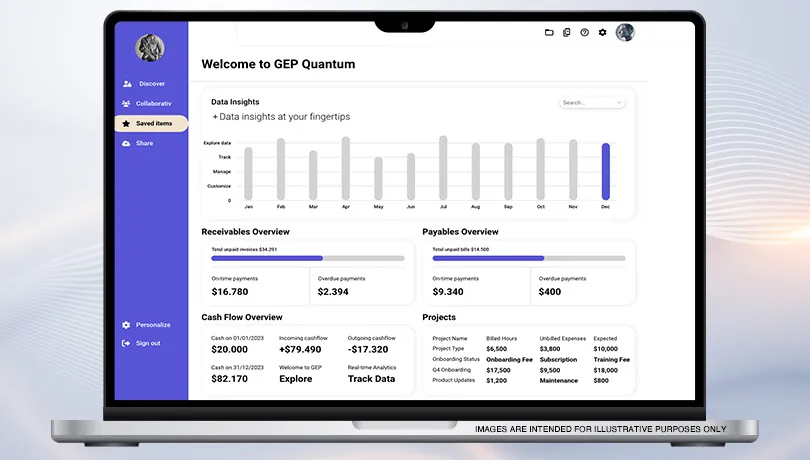Screen dimensions: 810x460
Task: Expand the Search dropdown arrow
Action: pyautogui.click(x=620, y=103)
